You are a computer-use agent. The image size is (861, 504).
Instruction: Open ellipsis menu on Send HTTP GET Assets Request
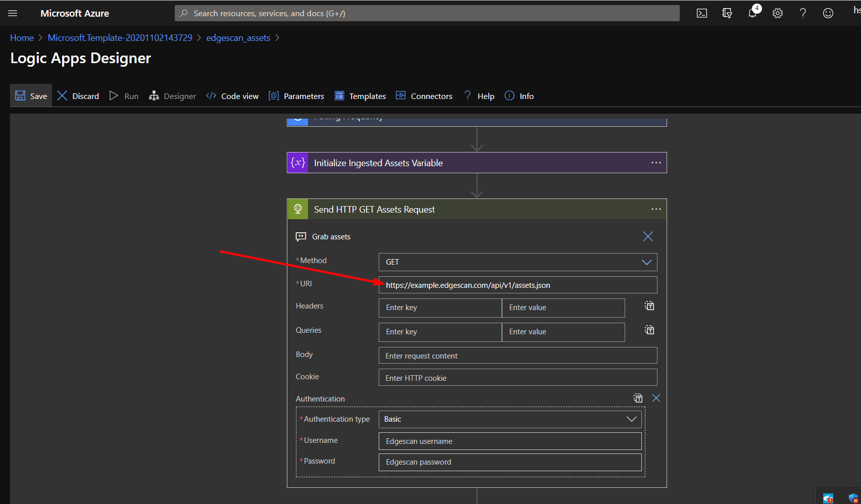[x=656, y=209]
